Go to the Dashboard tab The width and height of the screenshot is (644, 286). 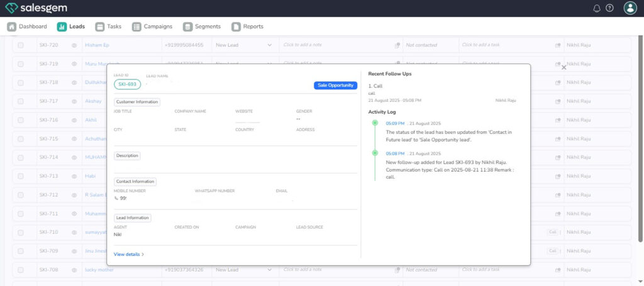tap(27, 26)
